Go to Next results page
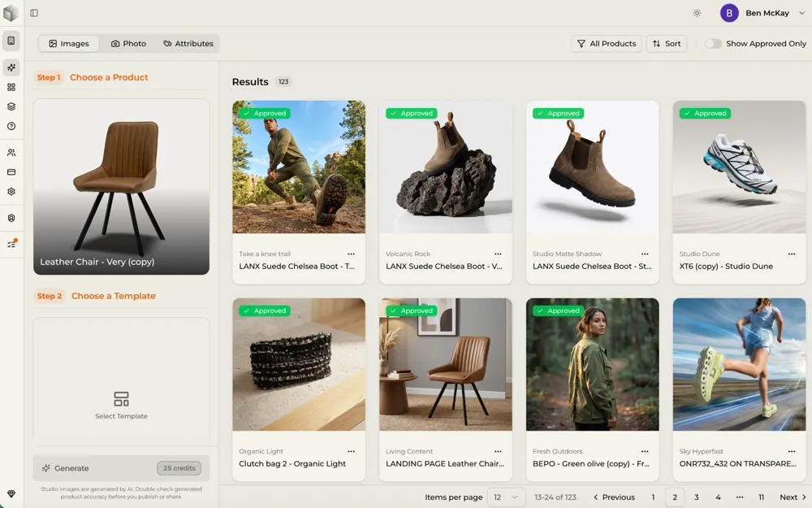Screen dimensions: 812x508 pos(793,497)
